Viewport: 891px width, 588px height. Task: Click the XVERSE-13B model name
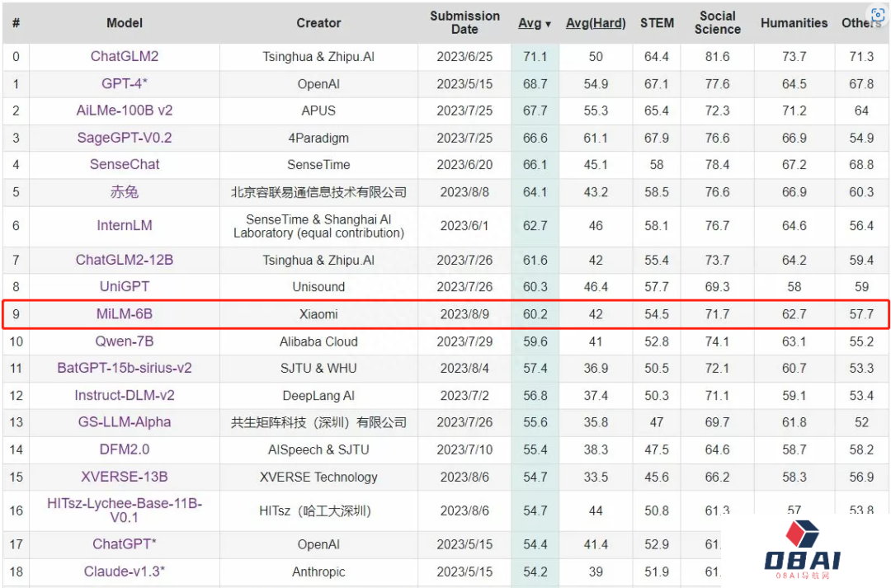(x=125, y=477)
